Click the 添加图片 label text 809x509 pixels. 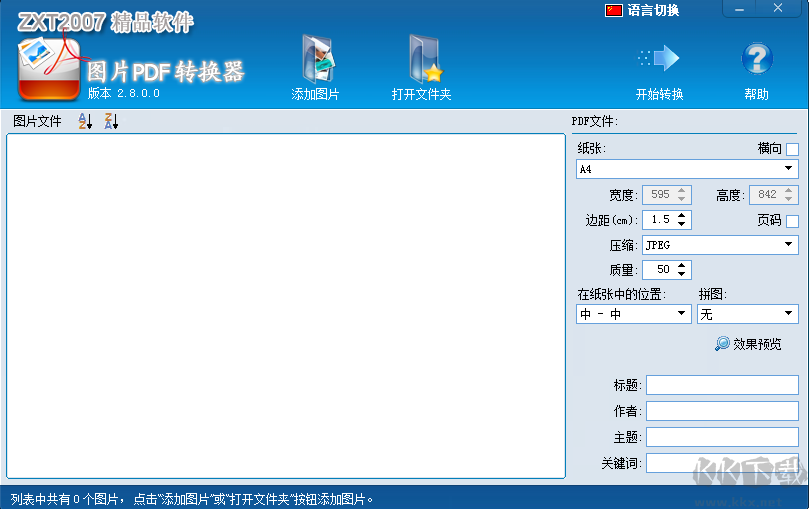coord(315,94)
